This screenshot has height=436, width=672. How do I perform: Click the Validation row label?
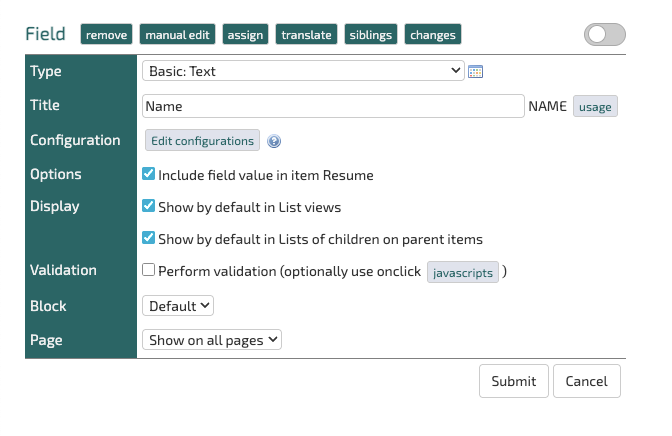[63, 270]
